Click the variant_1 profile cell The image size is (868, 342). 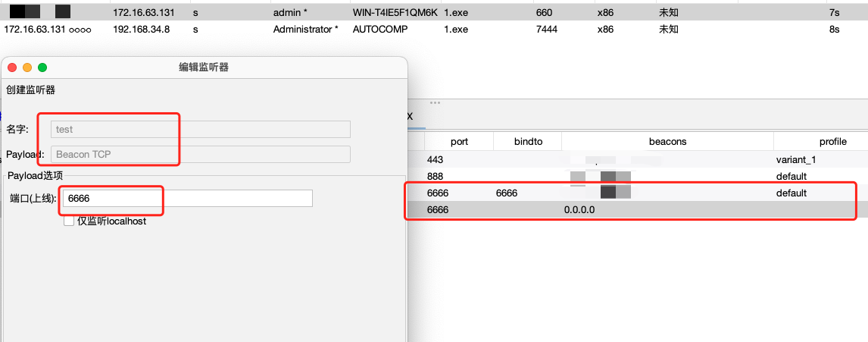(796, 160)
